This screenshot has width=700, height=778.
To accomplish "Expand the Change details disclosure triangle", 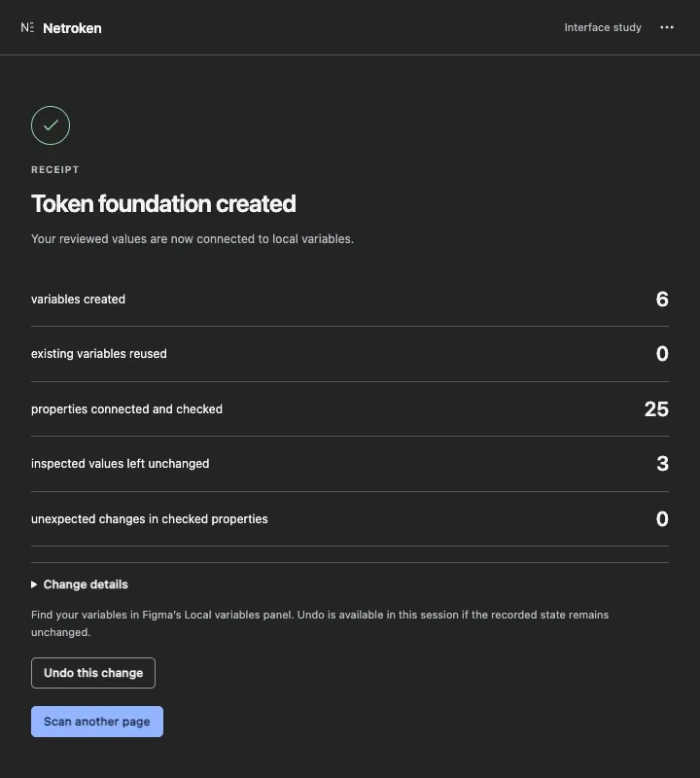I will coord(34,584).
